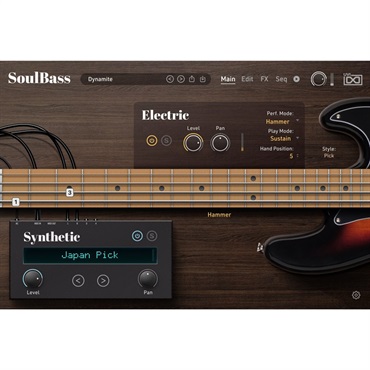The image size is (370, 370).
Task: Switch to the FX tab
Action: point(264,79)
